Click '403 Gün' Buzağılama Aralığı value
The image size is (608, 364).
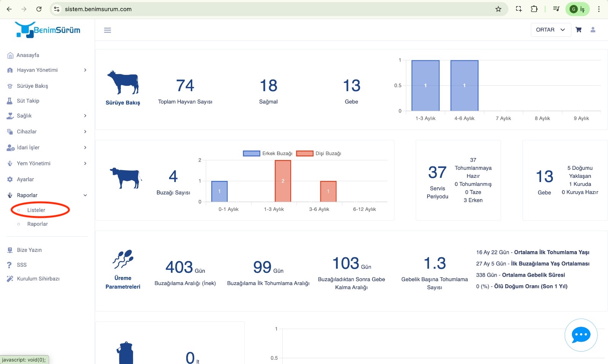(x=185, y=267)
